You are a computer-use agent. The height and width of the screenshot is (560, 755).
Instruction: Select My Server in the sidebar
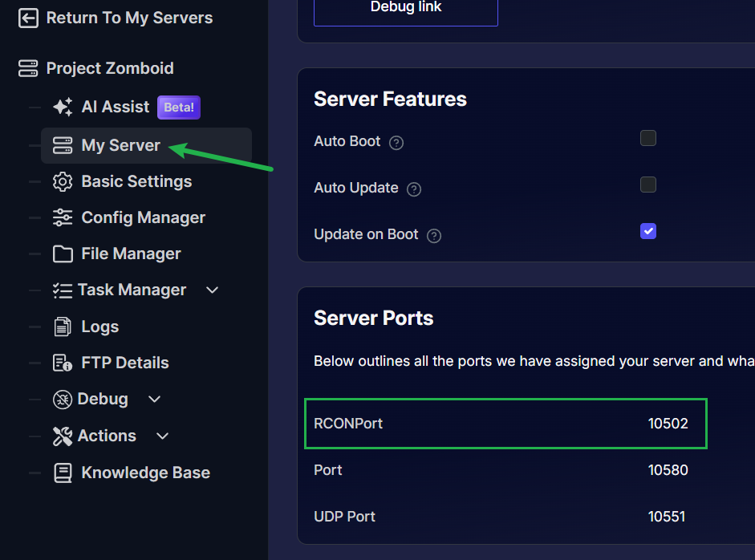pos(146,145)
